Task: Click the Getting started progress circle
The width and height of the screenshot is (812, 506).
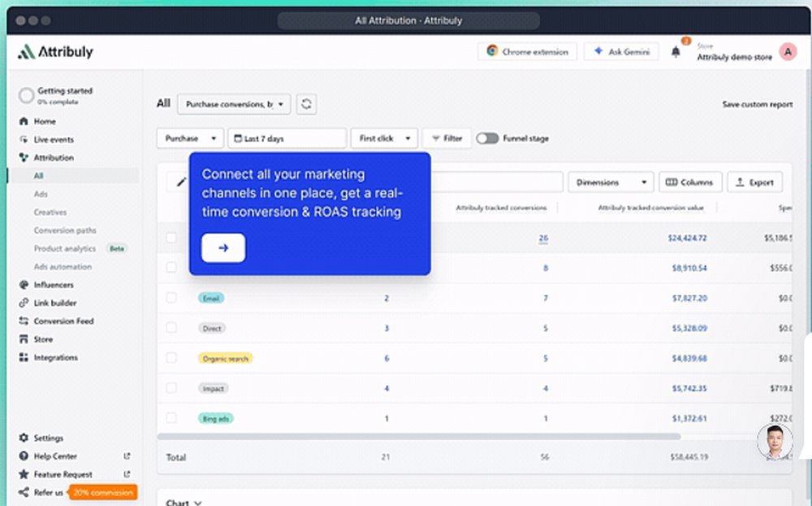Action: [26, 95]
